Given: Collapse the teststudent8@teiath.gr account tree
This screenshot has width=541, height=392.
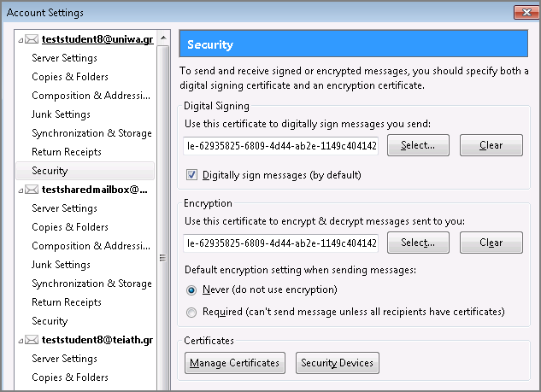Looking at the screenshot, I should (x=21, y=341).
